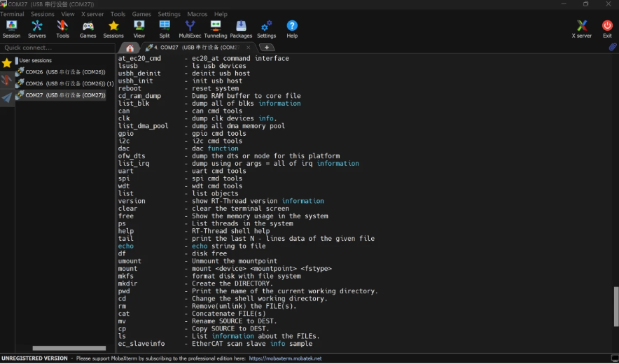Image resolution: width=619 pixels, height=364 pixels.
Task: Click the Split terminal toolbar icon
Action: [x=165, y=29]
